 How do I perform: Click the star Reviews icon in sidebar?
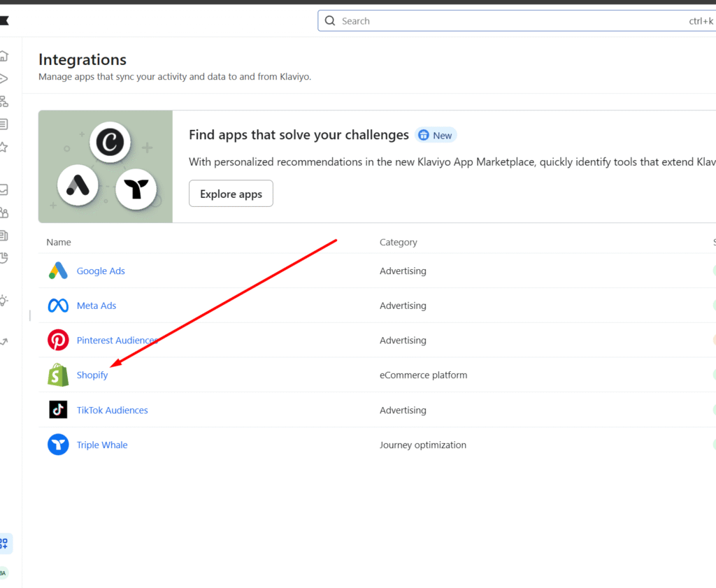[x=6, y=147]
